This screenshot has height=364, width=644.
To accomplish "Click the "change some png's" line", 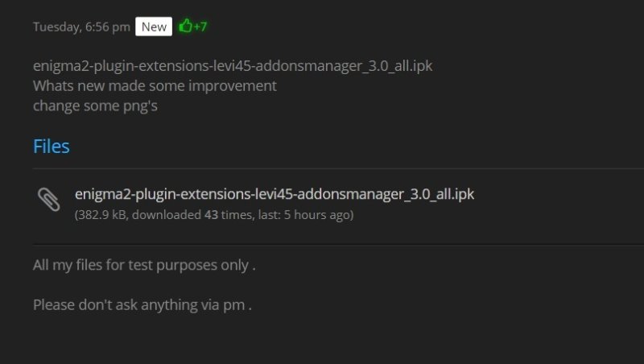I will [x=95, y=106].
